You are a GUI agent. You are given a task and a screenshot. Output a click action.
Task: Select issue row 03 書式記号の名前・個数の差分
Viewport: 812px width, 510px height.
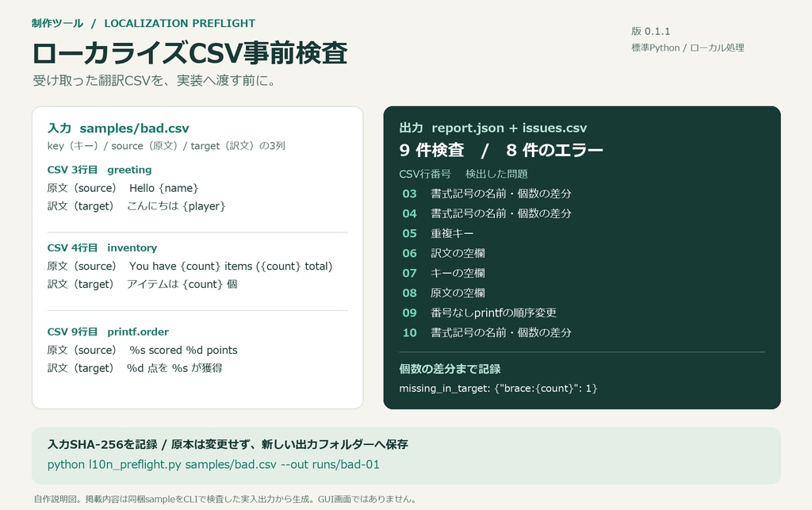(487, 194)
